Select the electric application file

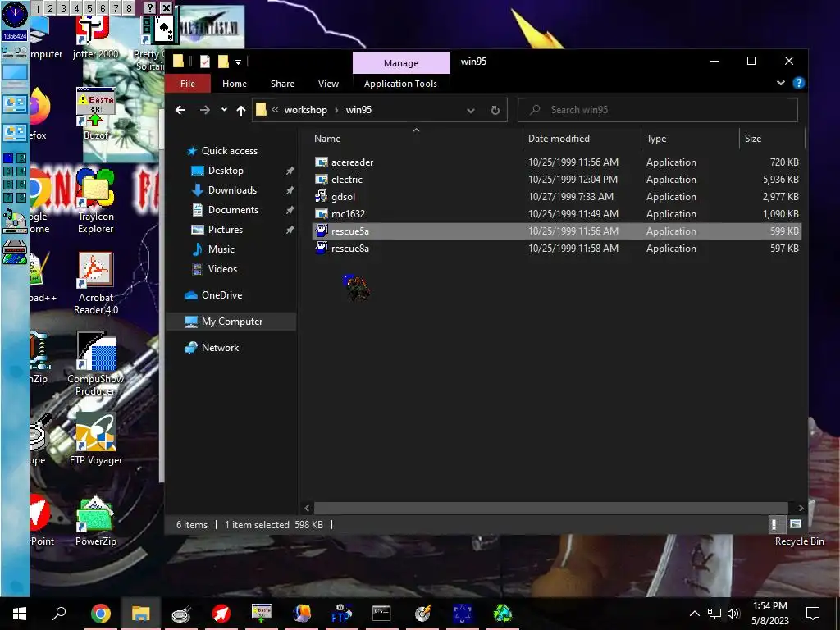click(x=347, y=180)
